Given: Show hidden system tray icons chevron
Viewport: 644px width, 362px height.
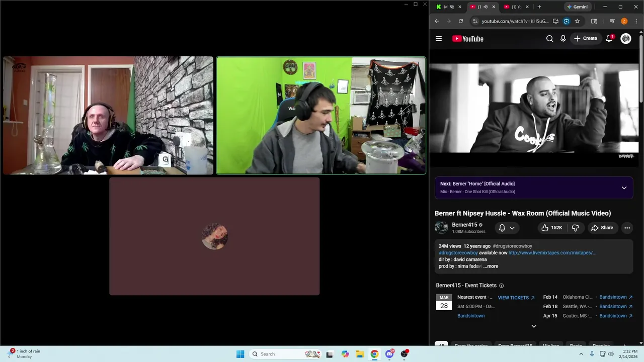Looking at the screenshot, I should coord(581,354).
